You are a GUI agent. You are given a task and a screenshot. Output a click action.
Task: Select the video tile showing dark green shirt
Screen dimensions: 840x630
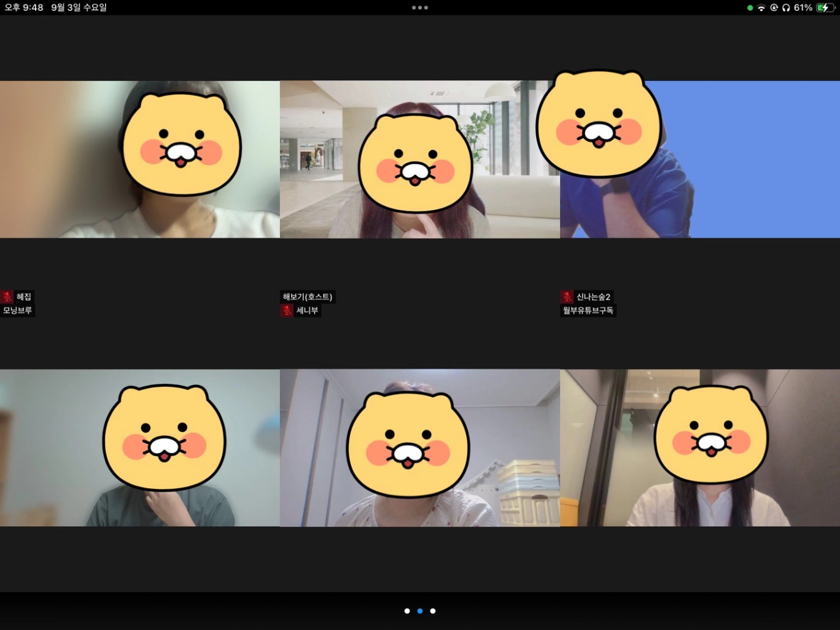click(140, 448)
